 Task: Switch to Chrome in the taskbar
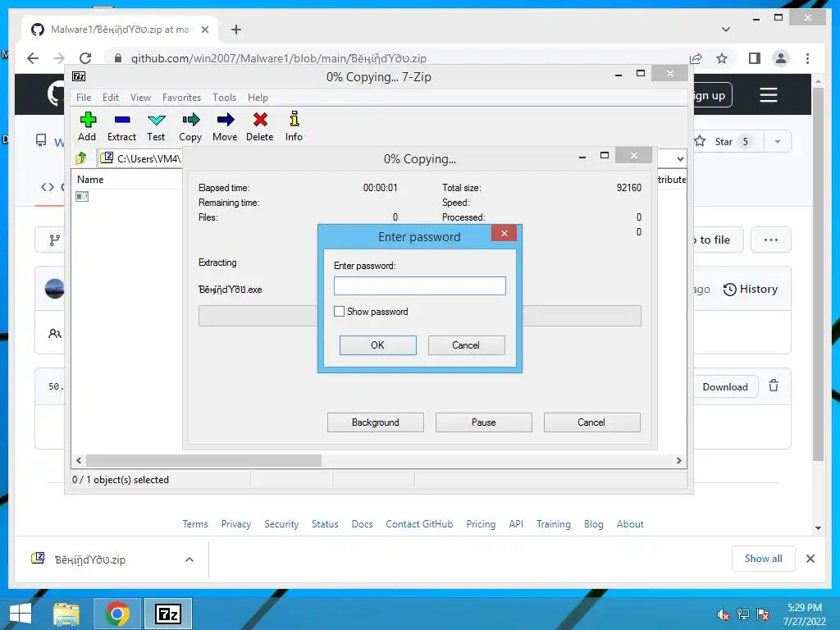(117, 614)
